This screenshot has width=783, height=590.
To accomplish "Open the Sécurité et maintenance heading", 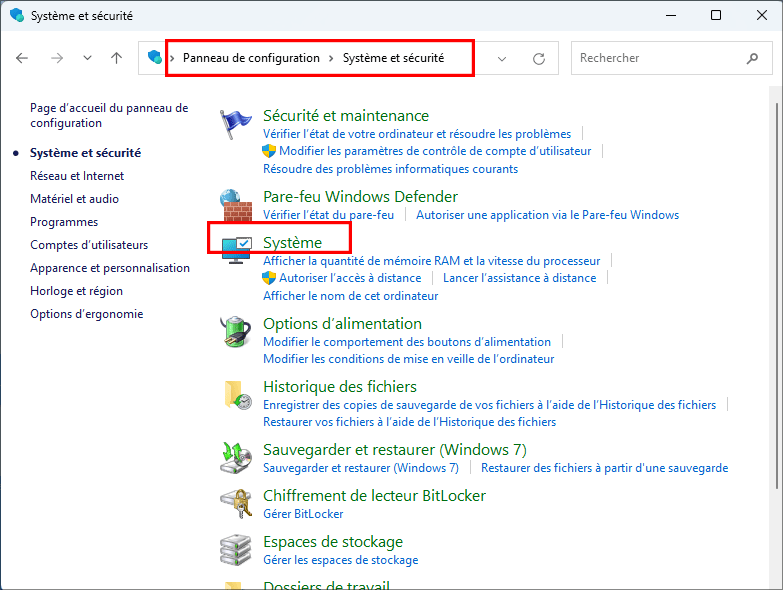I will 346,116.
